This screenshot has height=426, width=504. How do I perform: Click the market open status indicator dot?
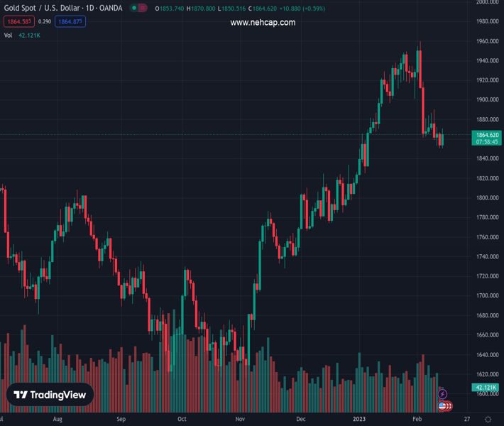[x=133, y=9]
